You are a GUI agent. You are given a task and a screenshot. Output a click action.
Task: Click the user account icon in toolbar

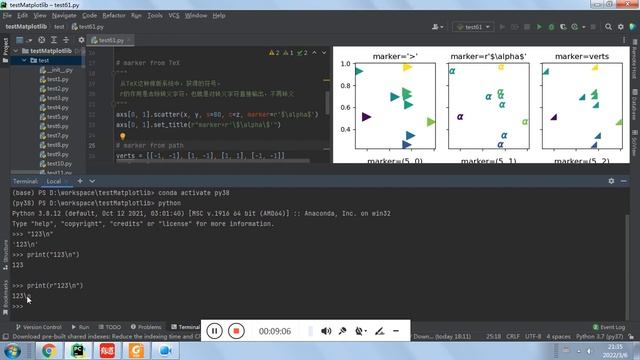437,27
